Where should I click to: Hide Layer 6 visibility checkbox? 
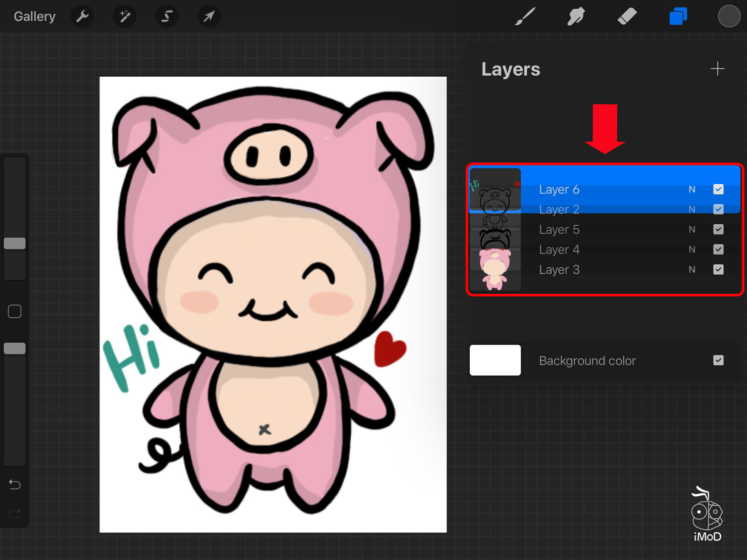(x=718, y=189)
